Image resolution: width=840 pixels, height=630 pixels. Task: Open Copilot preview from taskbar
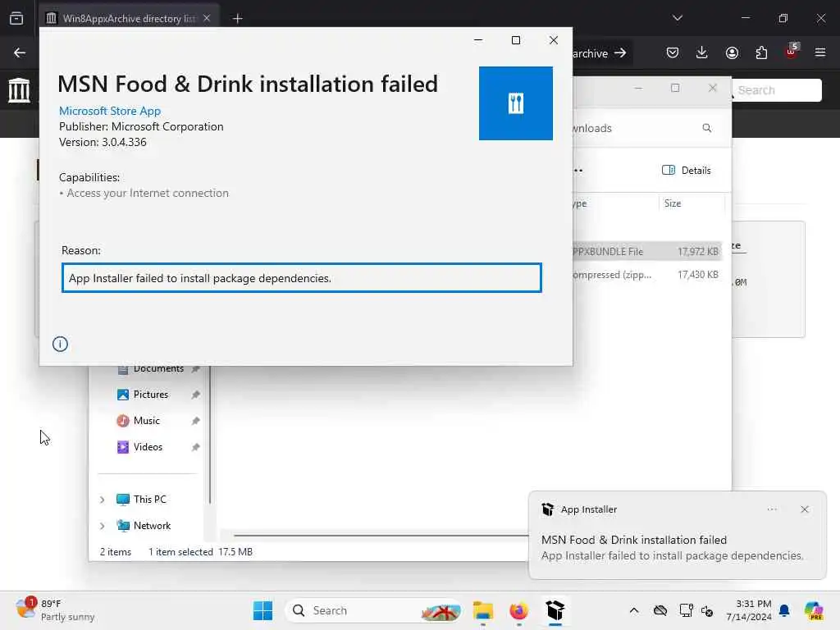pos(814,610)
